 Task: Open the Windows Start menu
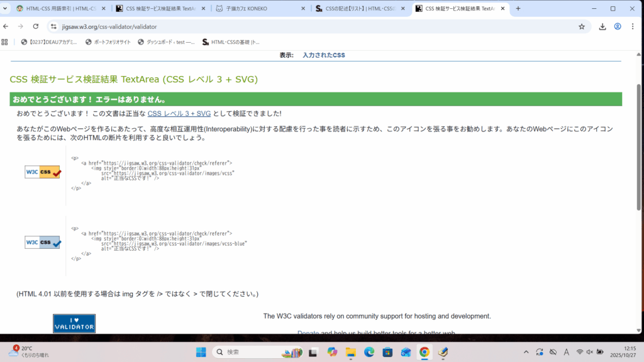click(200, 352)
